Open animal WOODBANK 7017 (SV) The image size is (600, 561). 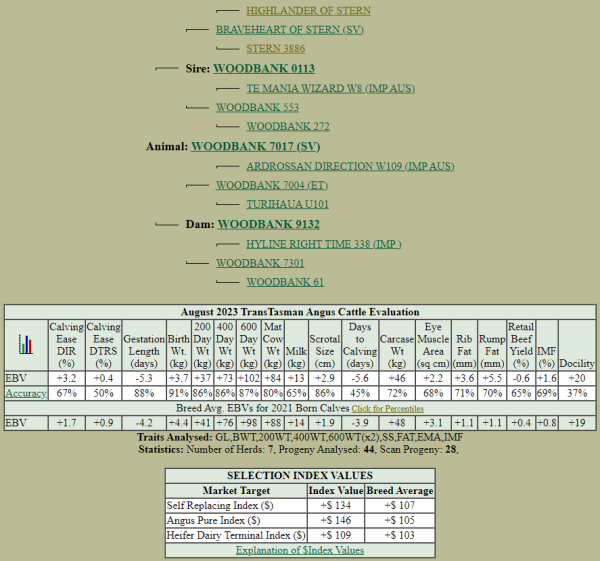(256, 147)
